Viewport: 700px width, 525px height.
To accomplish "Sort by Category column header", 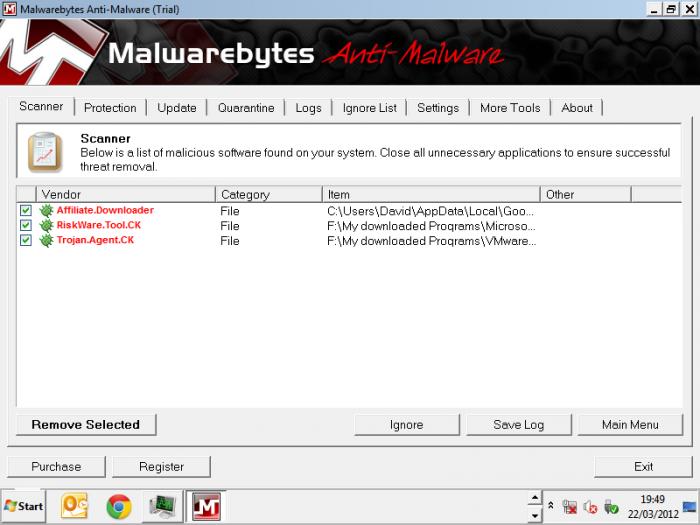I will point(269,195).
